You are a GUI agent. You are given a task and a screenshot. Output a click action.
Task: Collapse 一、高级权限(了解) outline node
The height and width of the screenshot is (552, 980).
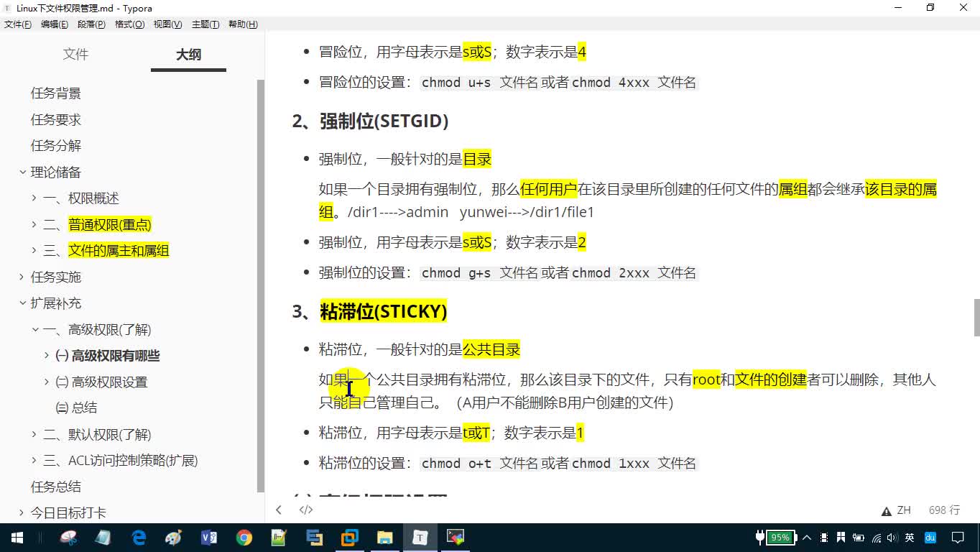coord(34,330)
